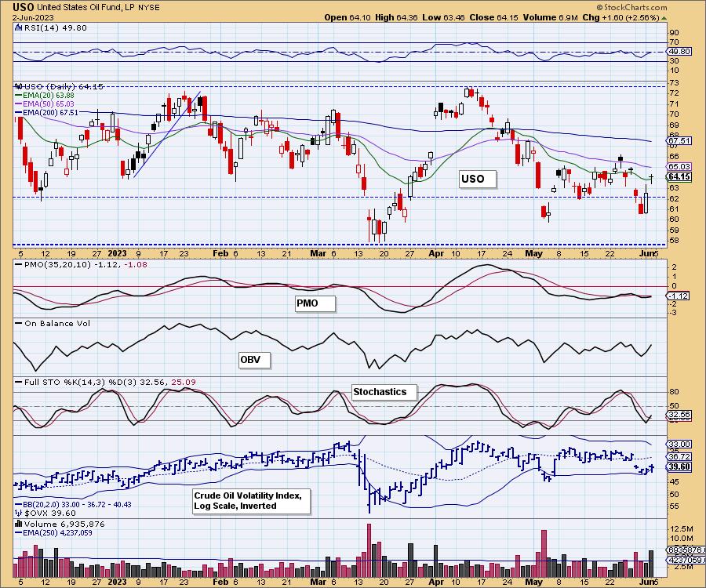The width and height of the screenshot is (706, 588).
Task: Click the RSI 49.80 value tag
Action: point(679,51)
